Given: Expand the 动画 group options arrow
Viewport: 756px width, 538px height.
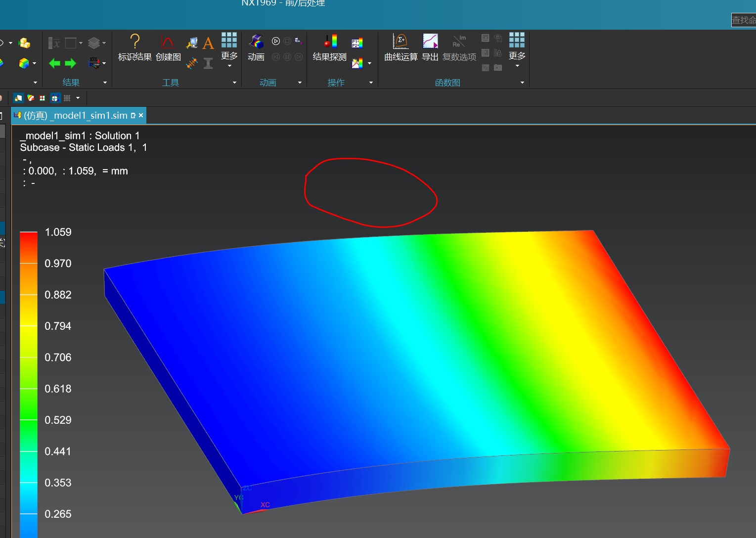Looking at the screenshot, I should click(300, 83).
